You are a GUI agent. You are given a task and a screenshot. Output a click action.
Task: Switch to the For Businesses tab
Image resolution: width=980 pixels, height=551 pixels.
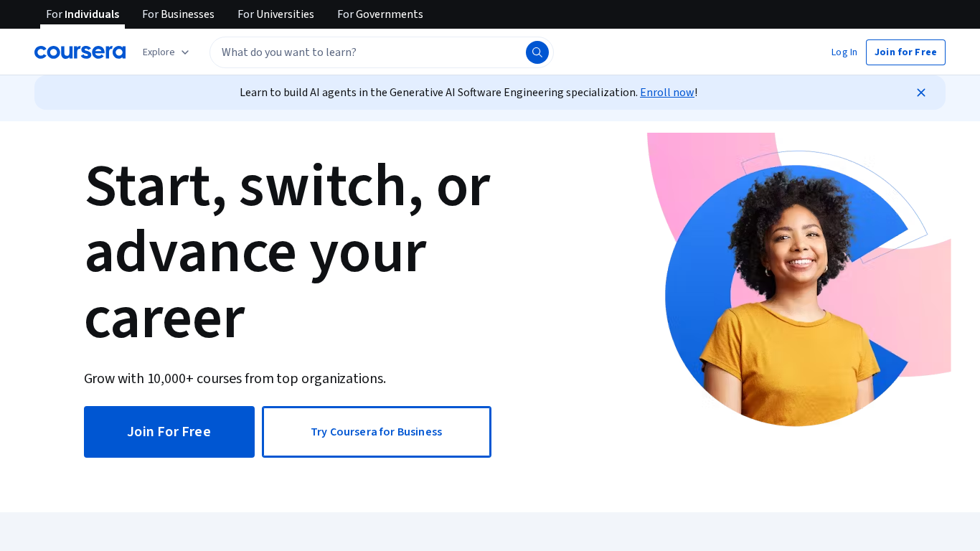click(178, 14)
